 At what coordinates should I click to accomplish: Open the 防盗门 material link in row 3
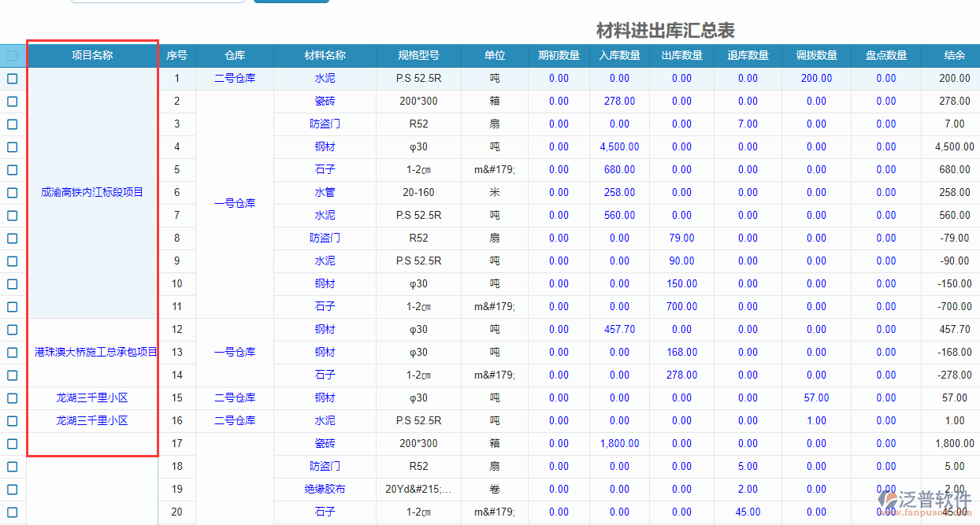pos(324,124)
